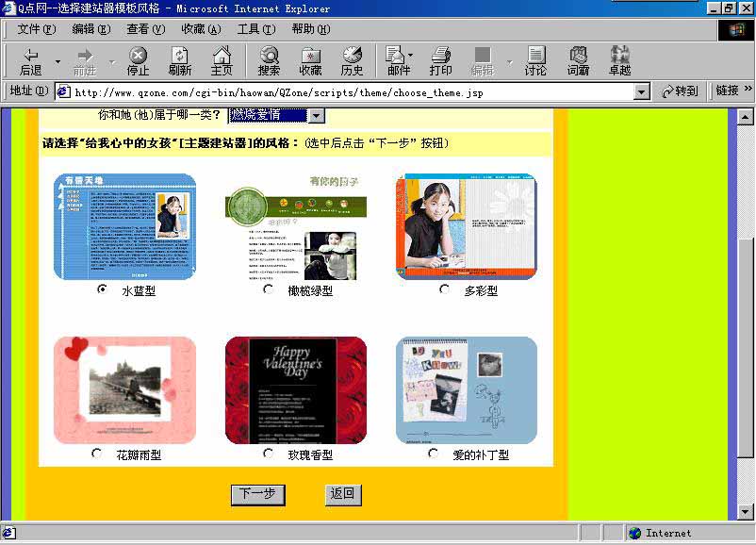
Task: Click the 打印 (Print) toolbar icon
Action: (x=439, y=58)
